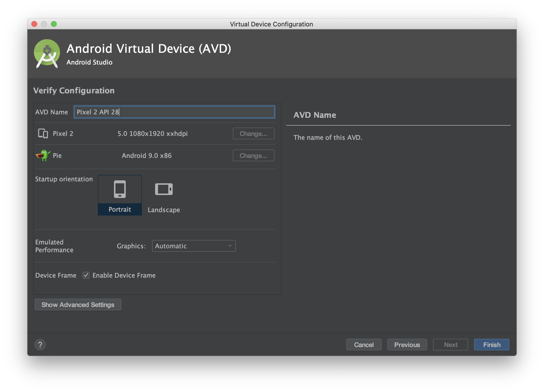Change the Pixel 2 hardware profile
This screenshot has height=392, width=544.
(x=253, y=133)
